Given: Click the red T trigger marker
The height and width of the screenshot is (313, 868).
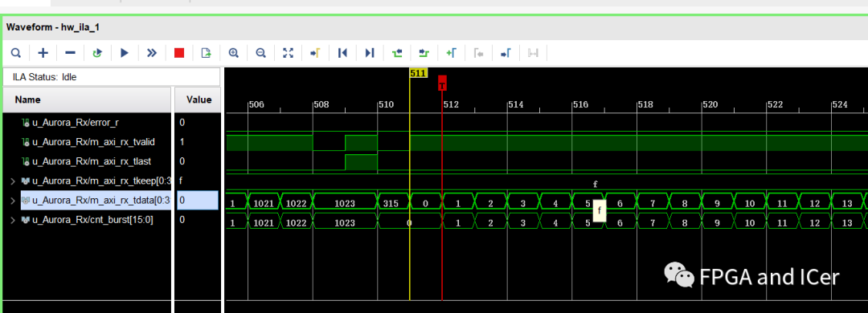Looking at the screenshot, I should [442, 83].
